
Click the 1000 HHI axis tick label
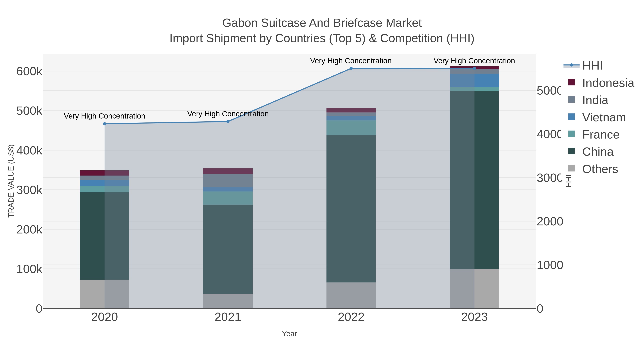coord(550,265)
